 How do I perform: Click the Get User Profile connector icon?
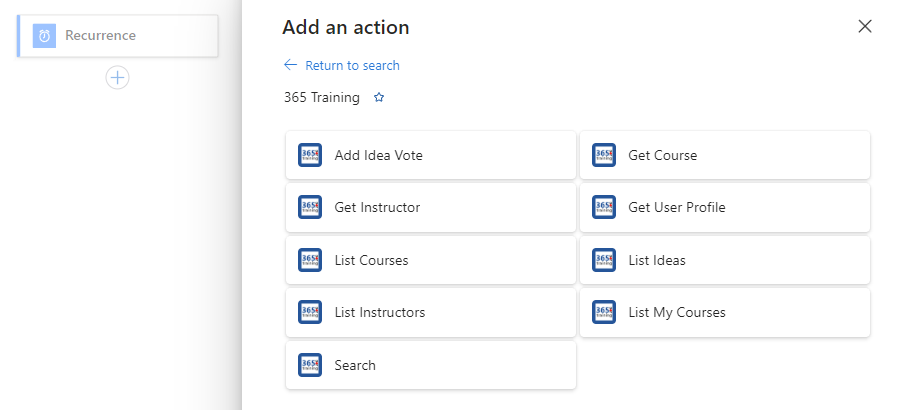(x=604, y=207)
